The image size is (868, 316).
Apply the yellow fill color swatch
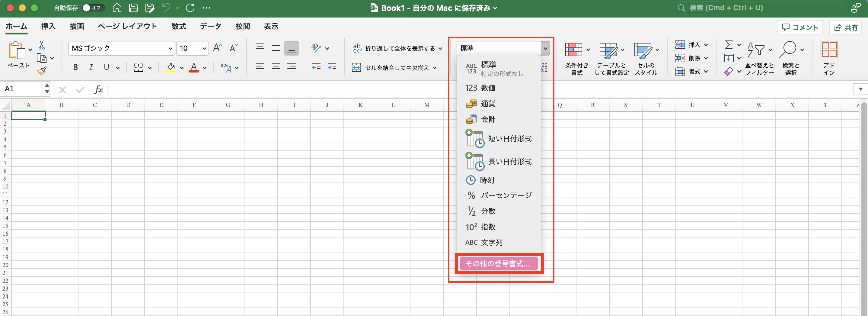click(171, 68)
